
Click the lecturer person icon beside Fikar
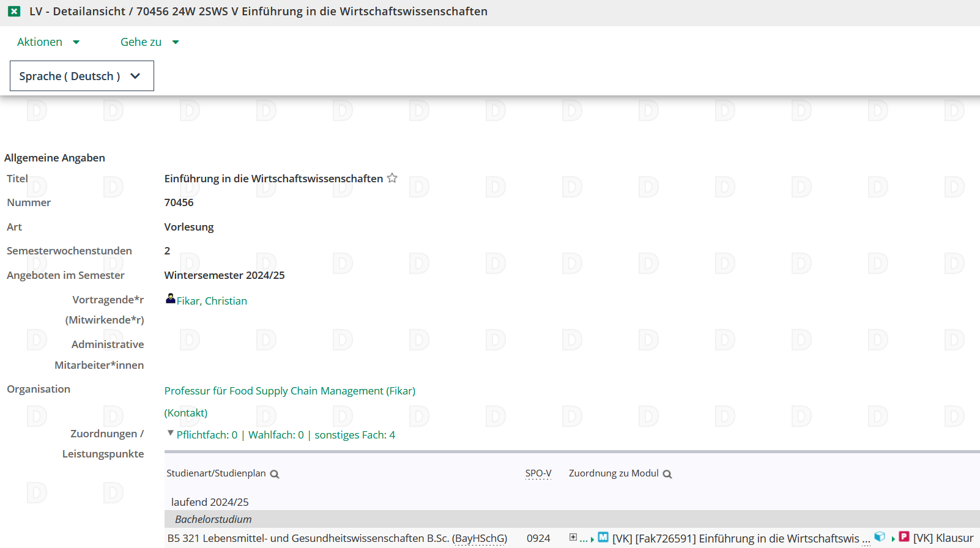point(170,298)
